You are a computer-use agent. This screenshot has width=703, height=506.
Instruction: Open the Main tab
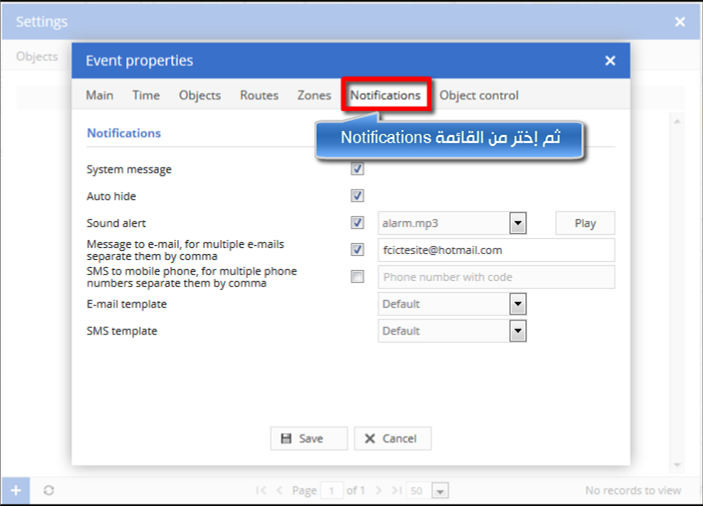pos(100,95)
